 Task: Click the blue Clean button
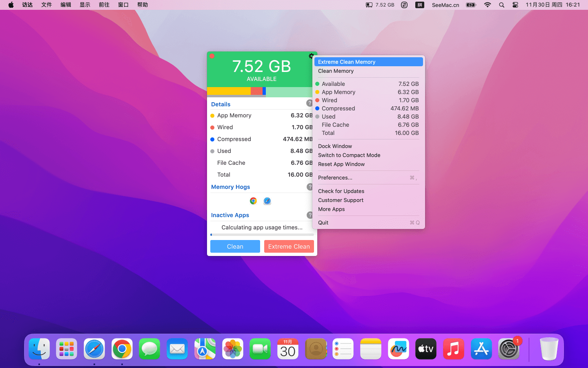coord(235,246)
